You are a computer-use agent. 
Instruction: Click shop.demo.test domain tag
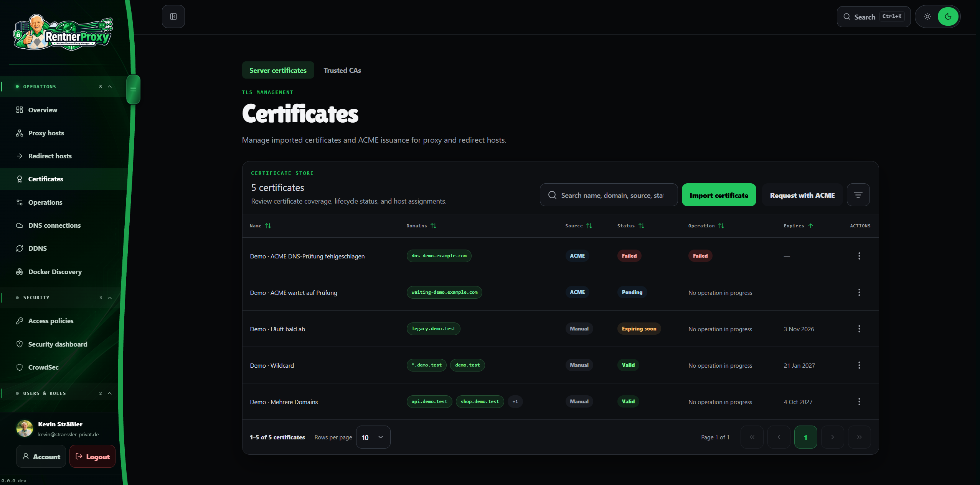(480, 401)
